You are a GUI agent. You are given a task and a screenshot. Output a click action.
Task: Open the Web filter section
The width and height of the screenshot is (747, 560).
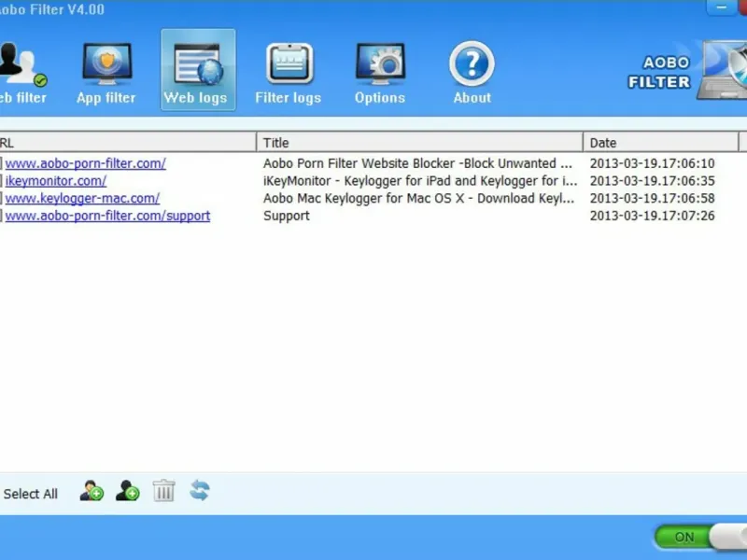coord(22,72)
